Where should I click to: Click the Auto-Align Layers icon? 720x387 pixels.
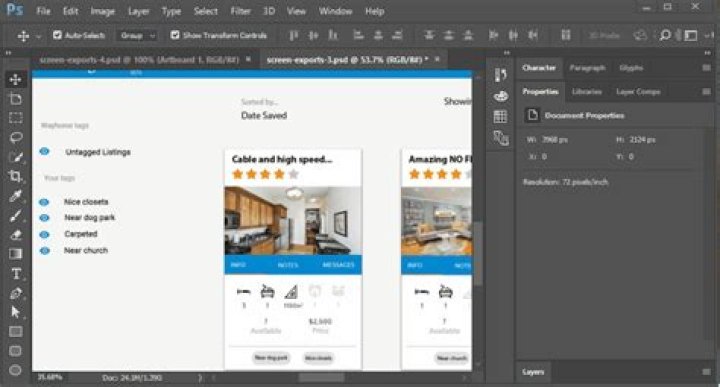pos(566,35)
